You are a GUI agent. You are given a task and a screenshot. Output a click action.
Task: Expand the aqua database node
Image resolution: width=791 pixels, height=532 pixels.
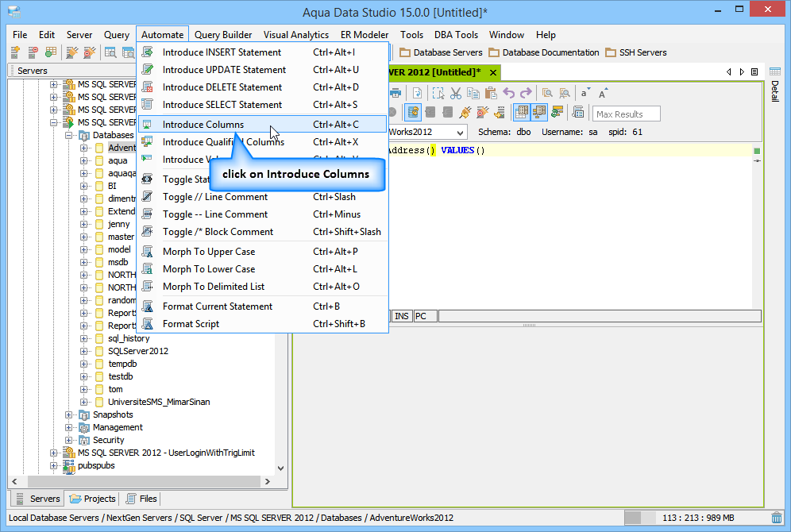click(x=83, y=161)
